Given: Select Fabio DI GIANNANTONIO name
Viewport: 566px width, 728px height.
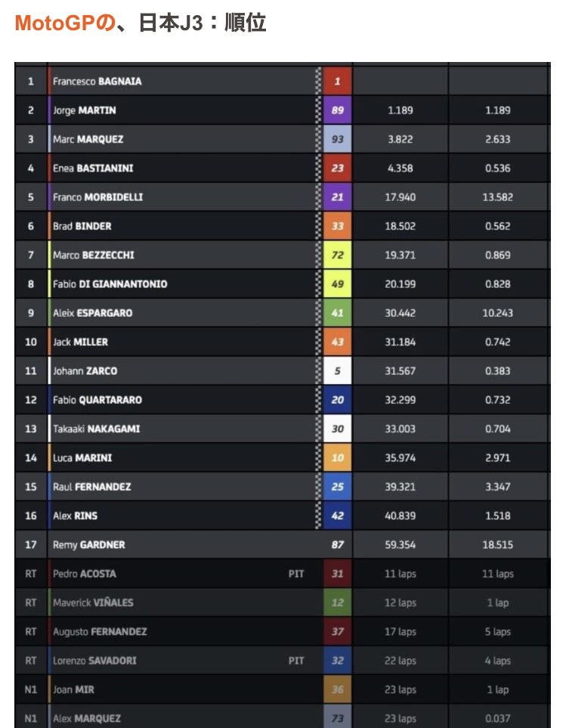Looking at the screenshot, I should pyautogui.click(x=110, y=284).
